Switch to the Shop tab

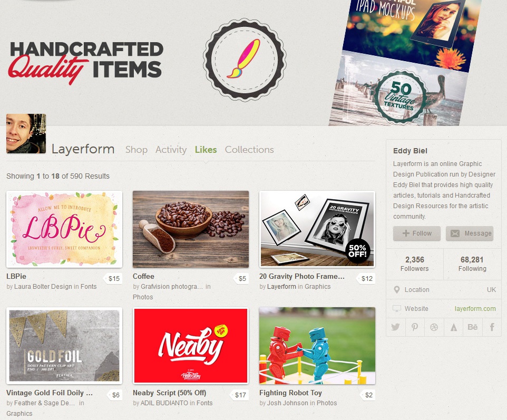(136, 149)
